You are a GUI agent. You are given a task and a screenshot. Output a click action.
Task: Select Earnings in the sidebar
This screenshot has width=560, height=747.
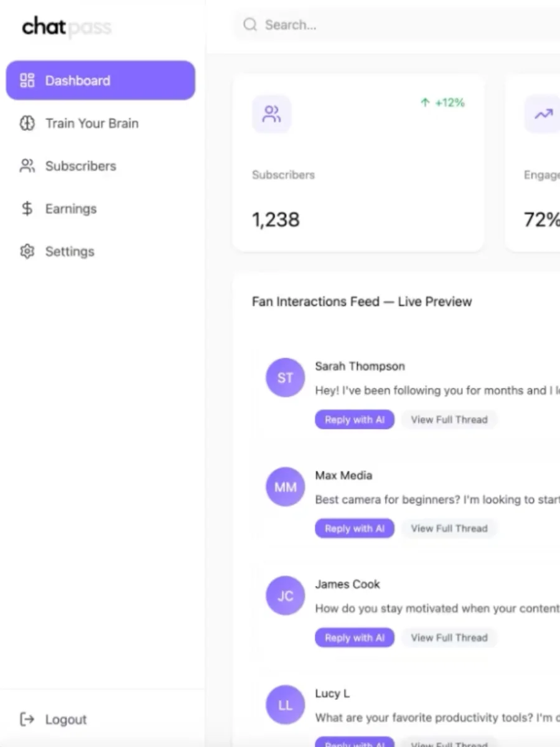pos(70,209)
